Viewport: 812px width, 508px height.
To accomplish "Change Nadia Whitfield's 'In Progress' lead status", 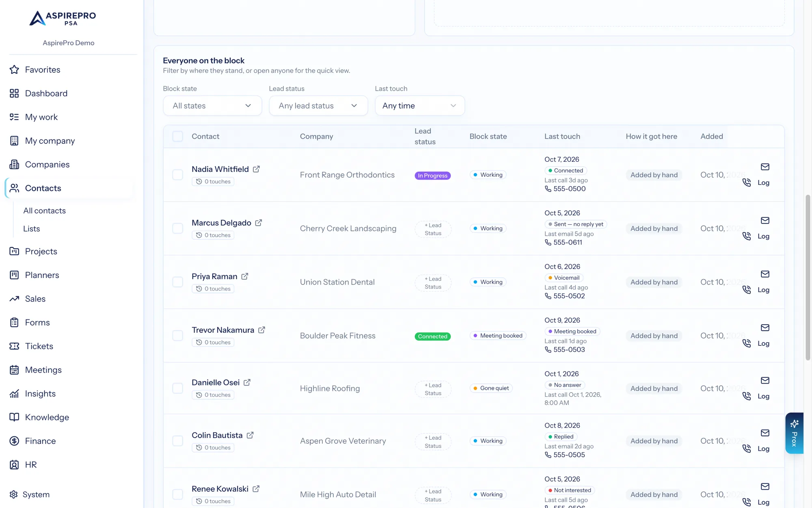I will click(432, 176).
